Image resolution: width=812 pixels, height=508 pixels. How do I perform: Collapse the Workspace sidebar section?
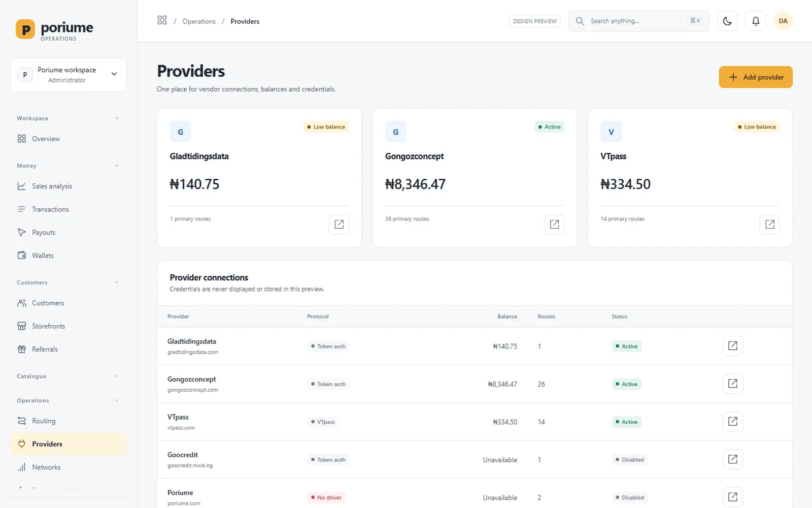coord(68,118)
